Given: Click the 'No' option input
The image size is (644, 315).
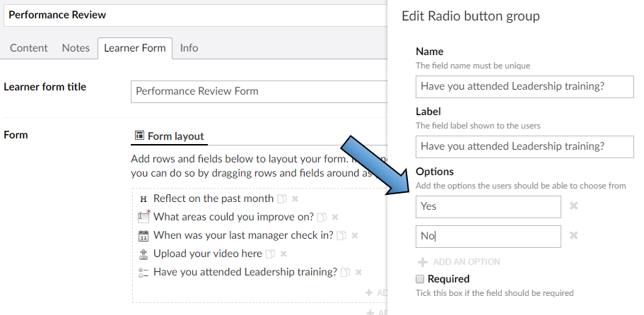Looking at the screenshot, I should 488,236.
